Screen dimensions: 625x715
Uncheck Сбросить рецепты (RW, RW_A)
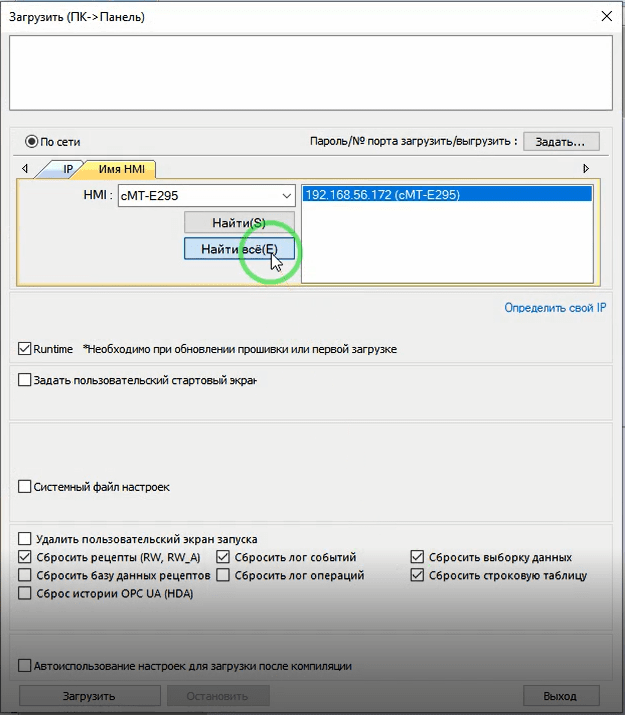(25, 557)
